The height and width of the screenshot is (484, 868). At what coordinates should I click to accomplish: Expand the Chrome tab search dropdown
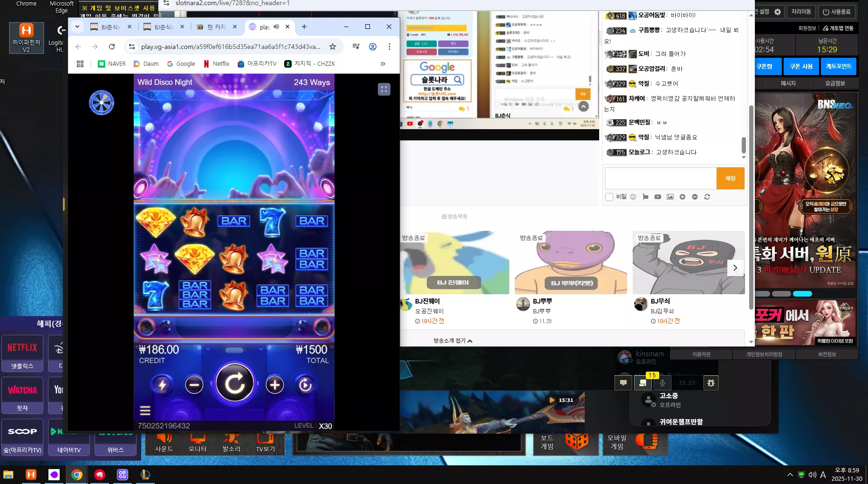pos(77,27)
